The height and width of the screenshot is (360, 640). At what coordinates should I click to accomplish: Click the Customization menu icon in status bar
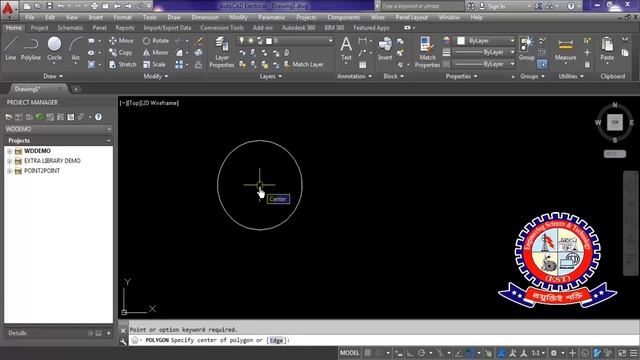pos(634,353)
